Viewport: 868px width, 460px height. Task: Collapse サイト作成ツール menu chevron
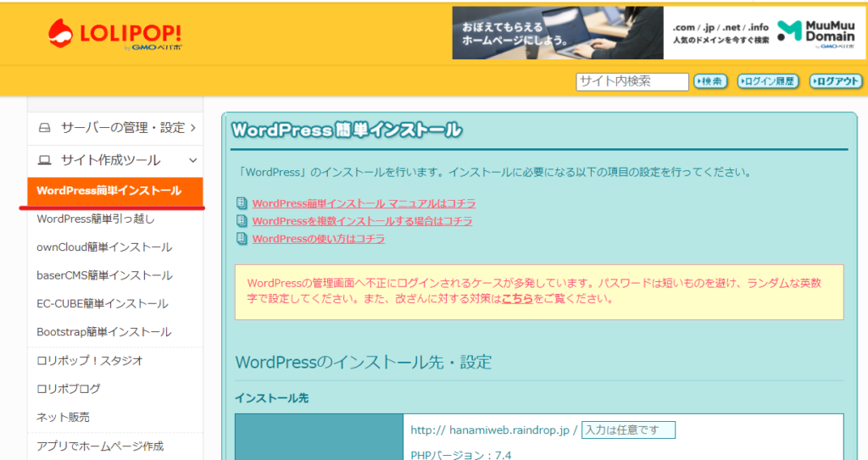193,160
